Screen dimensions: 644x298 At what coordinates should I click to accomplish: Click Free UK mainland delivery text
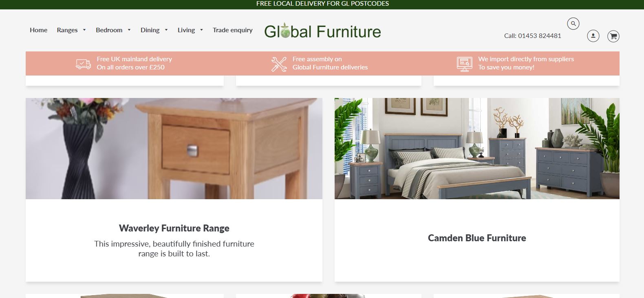135,59
